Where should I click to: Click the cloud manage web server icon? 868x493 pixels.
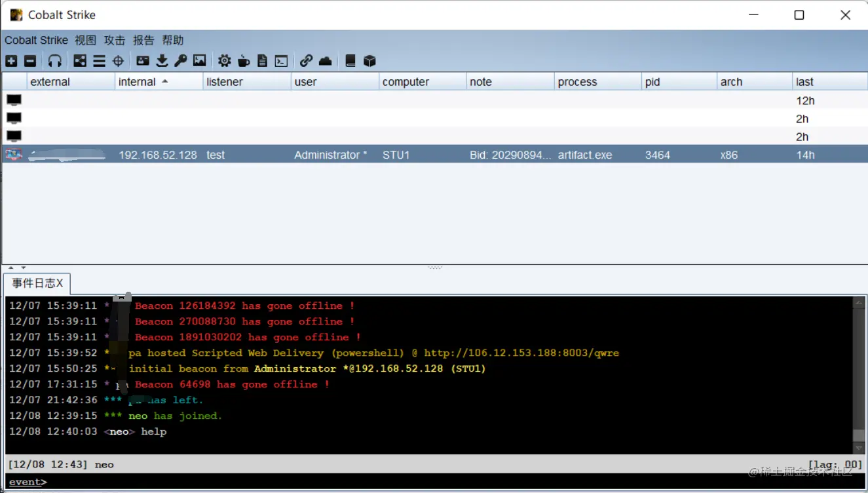325,61
